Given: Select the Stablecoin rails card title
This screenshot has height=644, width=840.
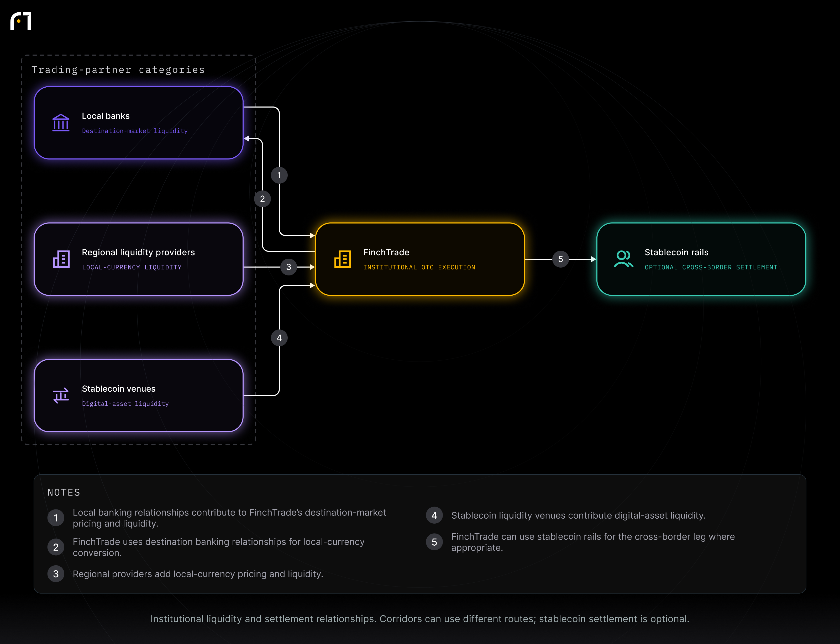Looking at the screenshot, I should tap(677, 253).
